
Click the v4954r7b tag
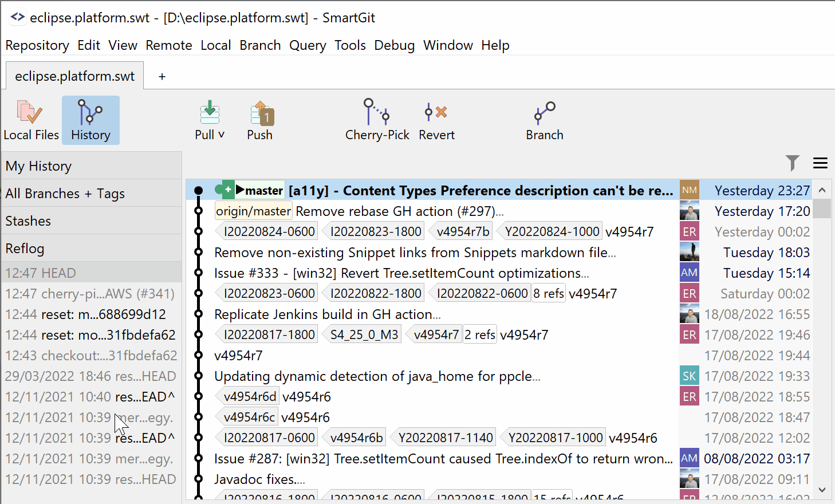pos(461,231)
